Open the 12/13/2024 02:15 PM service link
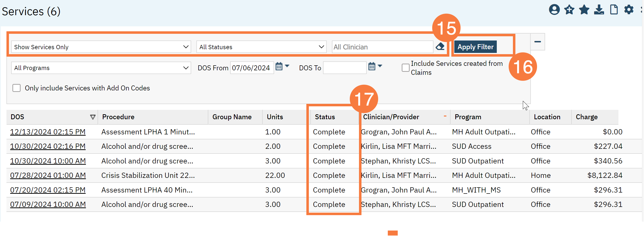This screenshot has width=644, height=236. [48, 132]
